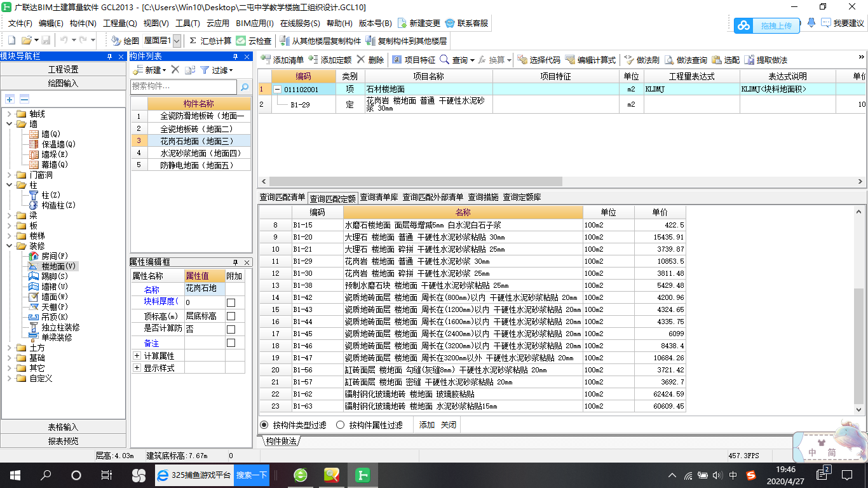868x488 pixels.
Task: Expand the 轴线 tree folder
Action: 10,114
